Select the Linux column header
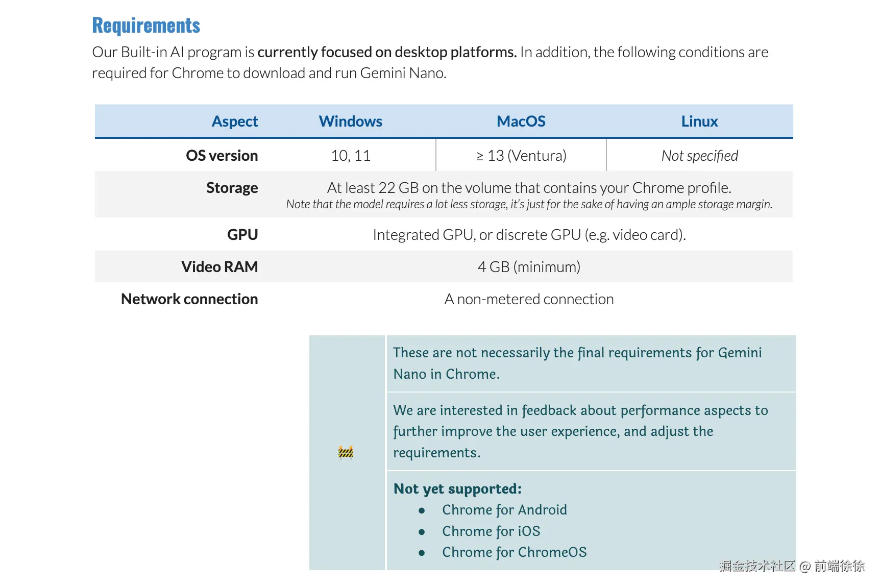Screen dimensions: 880x588 (x=699, y=121)
